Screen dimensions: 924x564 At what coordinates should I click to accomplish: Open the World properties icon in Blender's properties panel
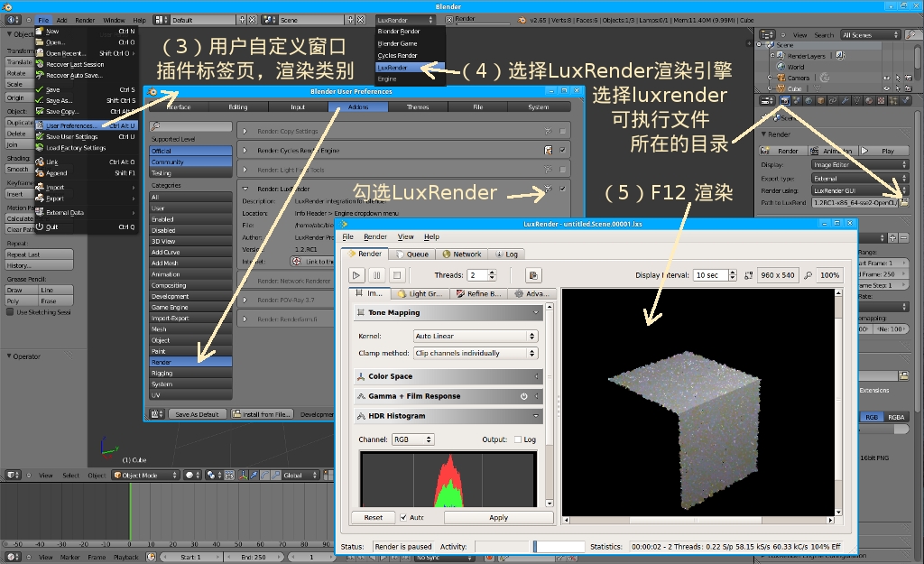[809, 101]
